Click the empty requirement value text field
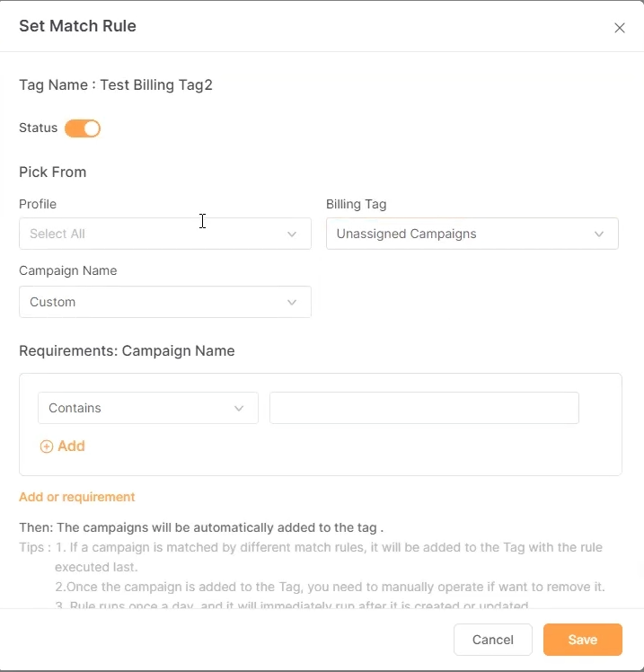Screen dimensions: 644x672 (424, 408)
